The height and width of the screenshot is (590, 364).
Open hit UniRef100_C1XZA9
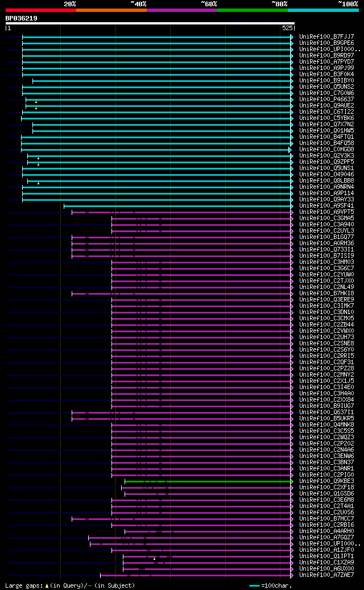326,563
